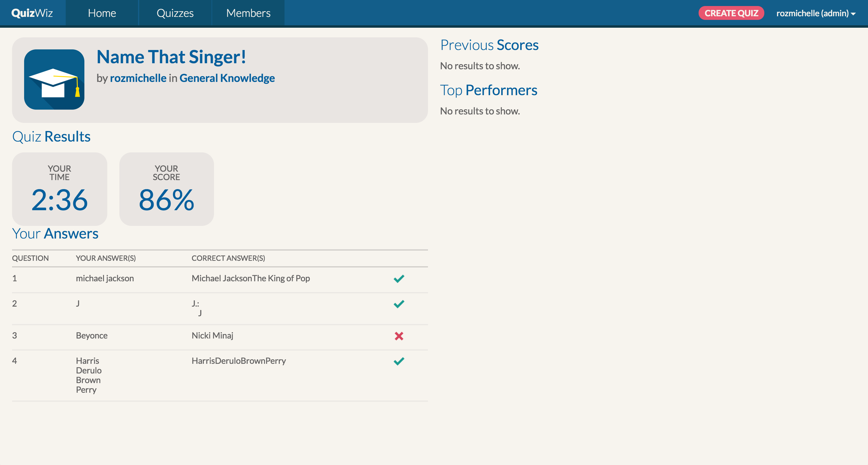Click the QUESTION column header
This screenshot has width=868, height=465.
click(x=30, y=258)
